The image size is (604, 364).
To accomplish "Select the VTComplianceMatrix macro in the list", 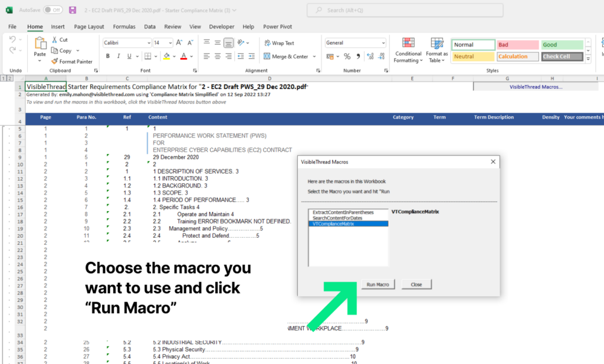I will coord(348,224).
